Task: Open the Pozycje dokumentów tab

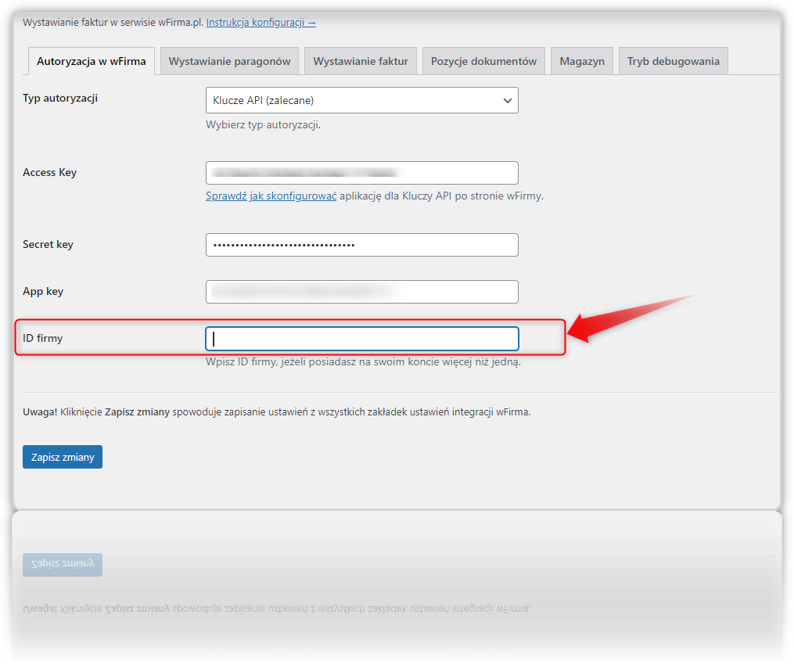Action: 483,61
